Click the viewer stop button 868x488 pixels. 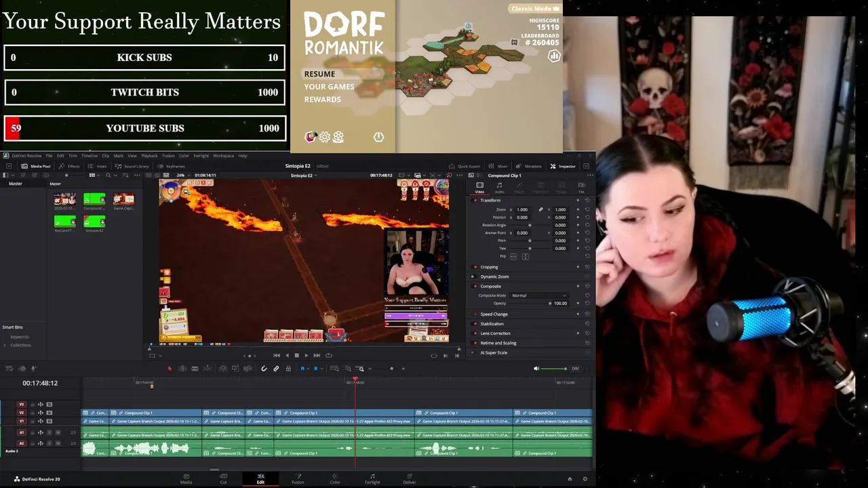tap(296, 355)
